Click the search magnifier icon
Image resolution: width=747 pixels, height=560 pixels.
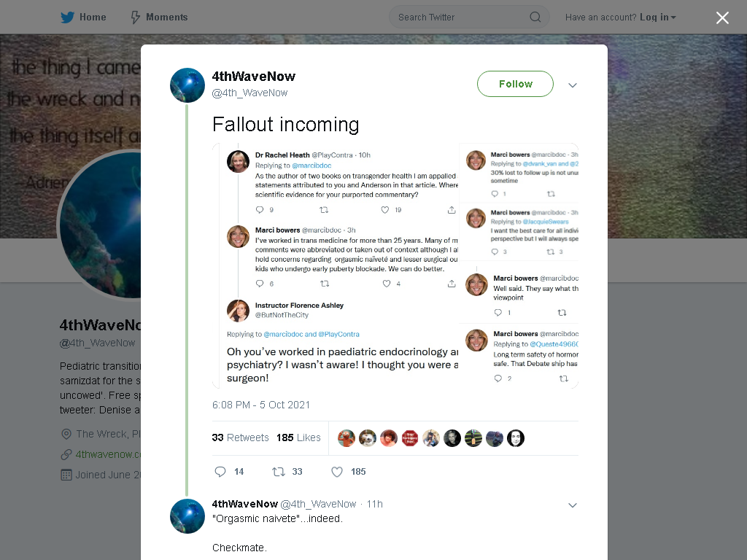click(535, 17)
